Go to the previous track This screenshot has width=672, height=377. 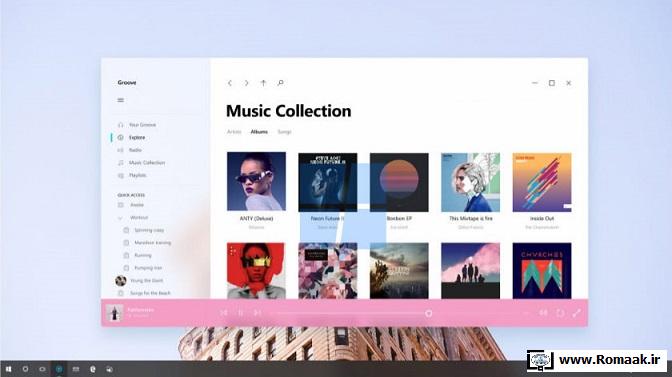(x=224, y=313)
